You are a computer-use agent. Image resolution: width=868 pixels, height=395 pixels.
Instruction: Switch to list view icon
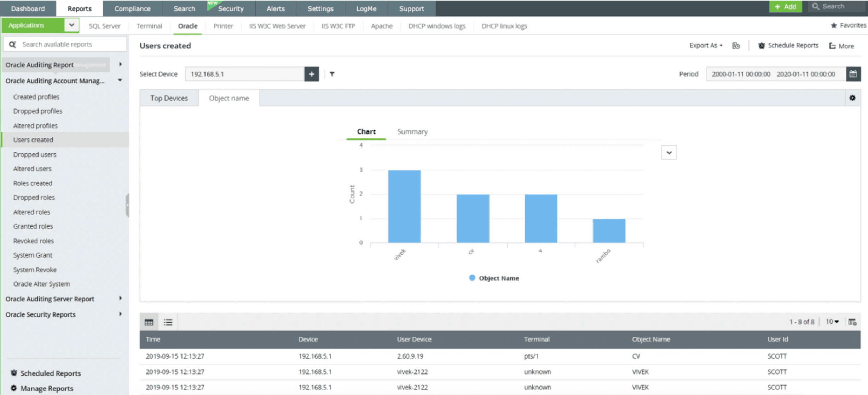[x=168, y=322]
